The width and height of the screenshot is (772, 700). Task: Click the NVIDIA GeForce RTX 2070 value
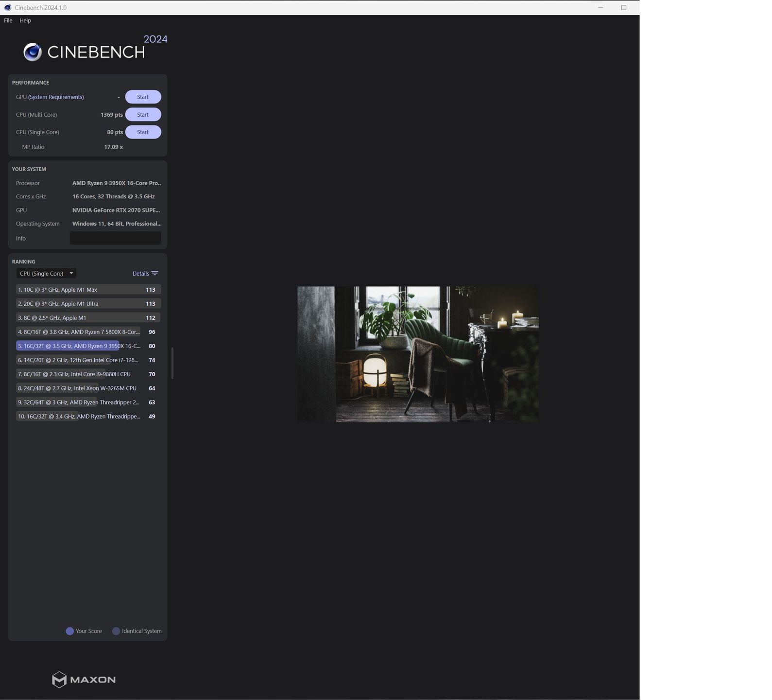coord(116,210)
